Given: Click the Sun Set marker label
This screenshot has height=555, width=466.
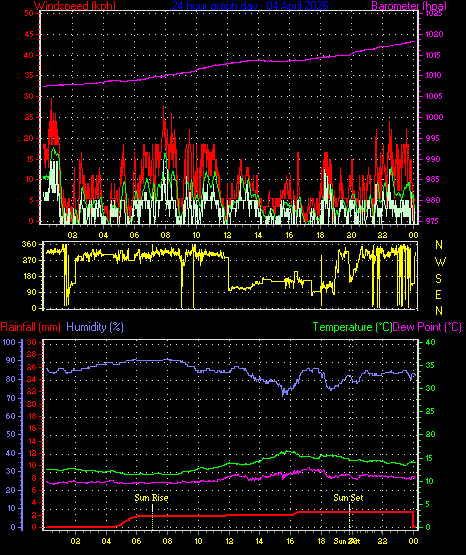Looking at the screenshot, I should tap(348, 498).
